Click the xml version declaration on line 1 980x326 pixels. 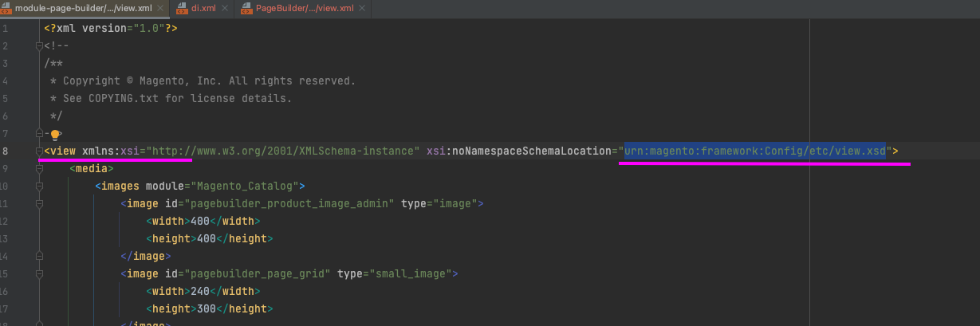[x=111, y=28]
